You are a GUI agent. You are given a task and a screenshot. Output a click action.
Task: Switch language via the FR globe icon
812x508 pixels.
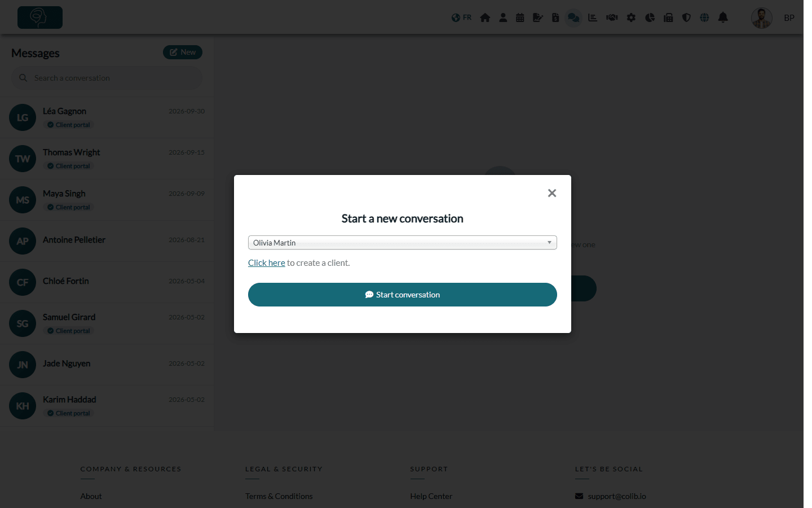pos(461,17)
